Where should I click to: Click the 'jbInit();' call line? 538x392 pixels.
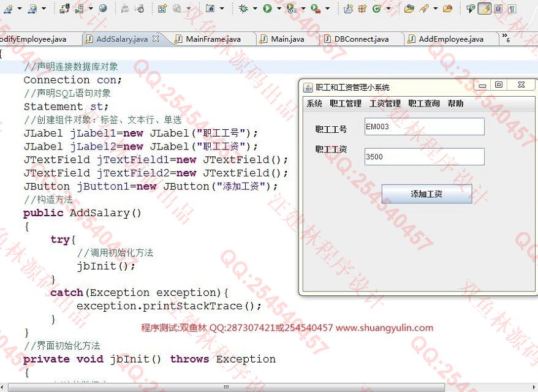coord(106,266)
